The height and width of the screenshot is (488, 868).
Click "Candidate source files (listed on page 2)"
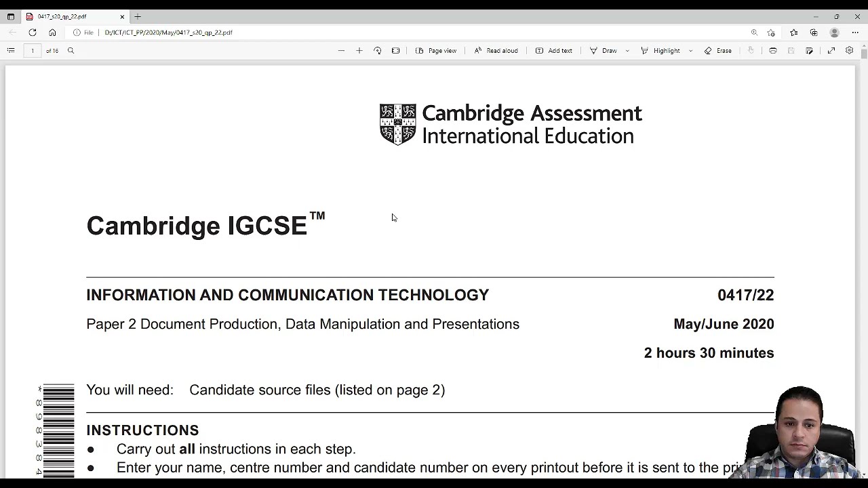tap(317, 390)
